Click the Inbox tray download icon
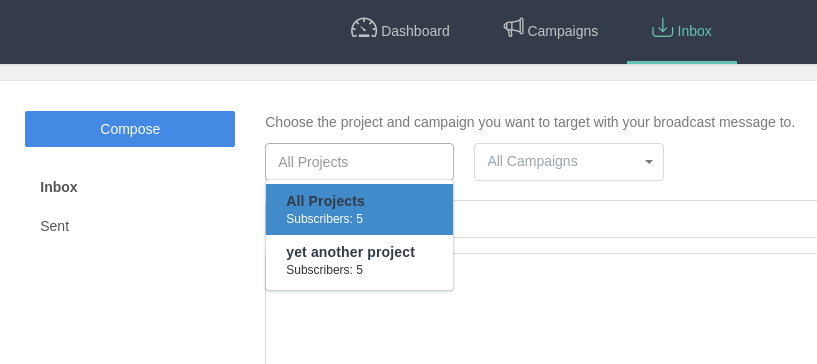817x364 pixels. 662,28
